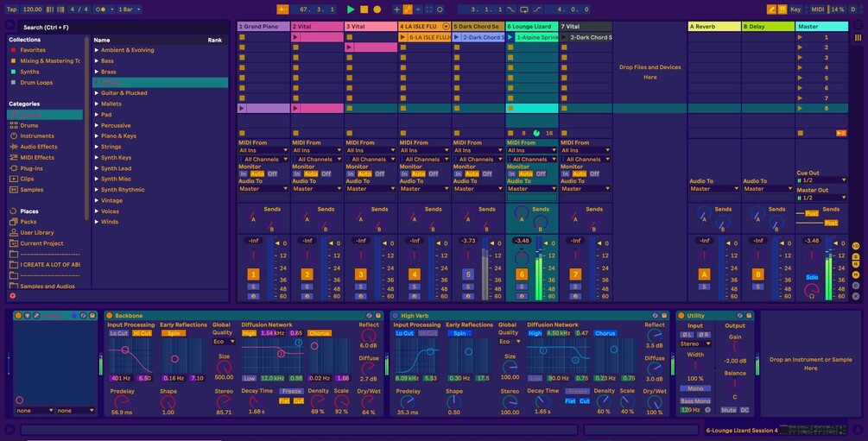Open the Plug-Ins category
The width and height of the screenshot is (868, 441).
(x=32, y=168)
